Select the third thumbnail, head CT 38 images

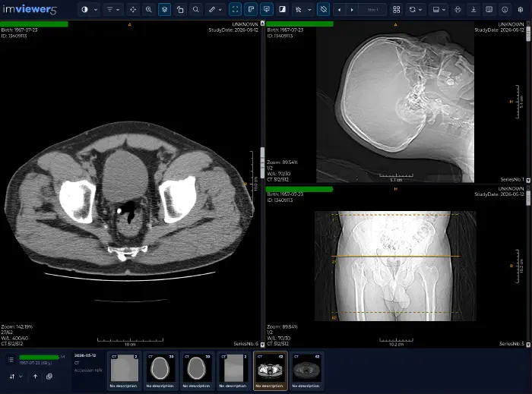pyautogui.click(x=197, y=371)
